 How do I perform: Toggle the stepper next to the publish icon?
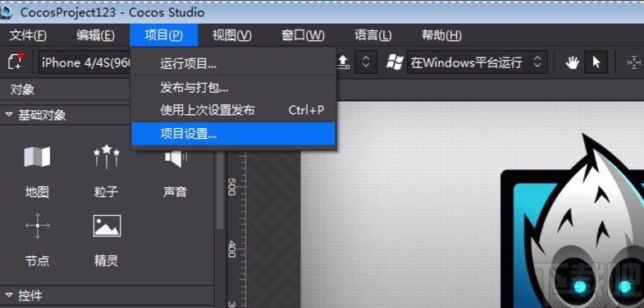click(x=366, y=62)
